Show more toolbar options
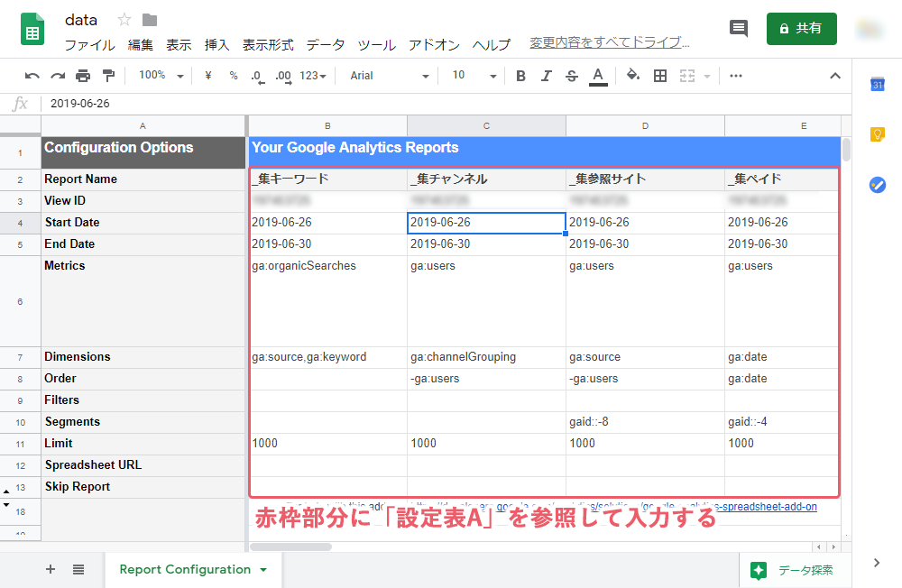 pos(736,76)
